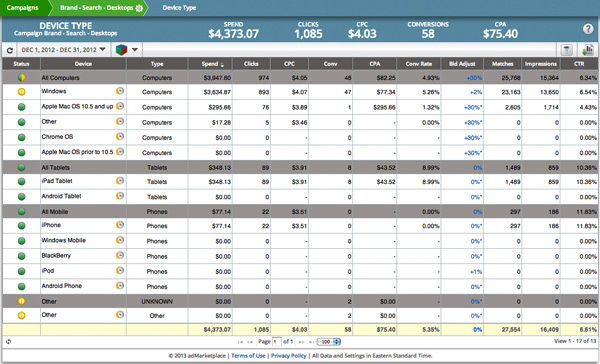This screenshot has width=600, height=364.
Task: Toggle the green status of iPad Tablet row
Action: point(21,181)
